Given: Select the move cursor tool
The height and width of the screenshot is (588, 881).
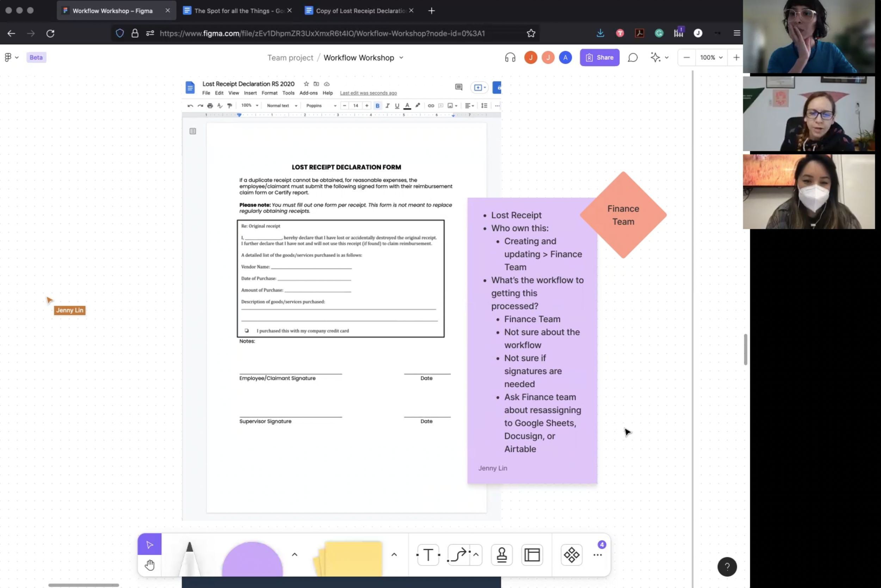Looking at the screenshot, I should pyautogui.click(x=149, y=544).
